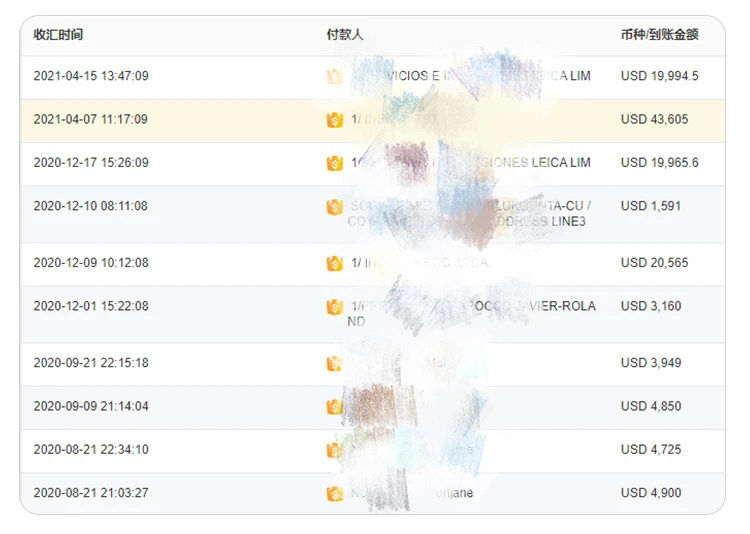Click the payer icon in the 2020-09-09 row
This screenshot has width=750, height=534.
click(334, 407)
